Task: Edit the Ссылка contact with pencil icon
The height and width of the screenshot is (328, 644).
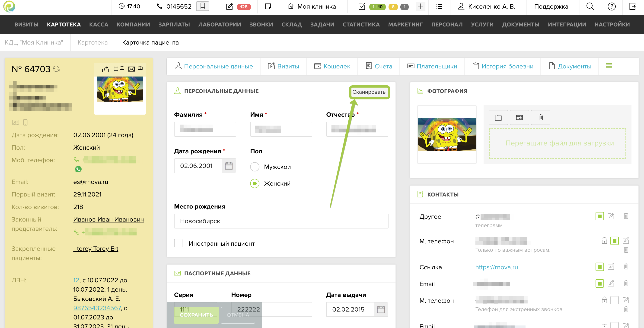Action: (x=611, y=267)
